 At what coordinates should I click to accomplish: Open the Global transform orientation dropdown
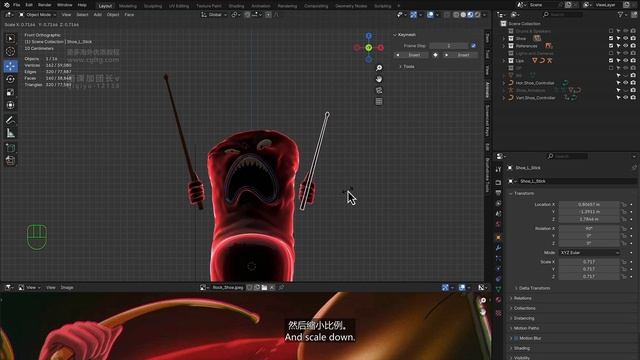click(x=214, y=15)
